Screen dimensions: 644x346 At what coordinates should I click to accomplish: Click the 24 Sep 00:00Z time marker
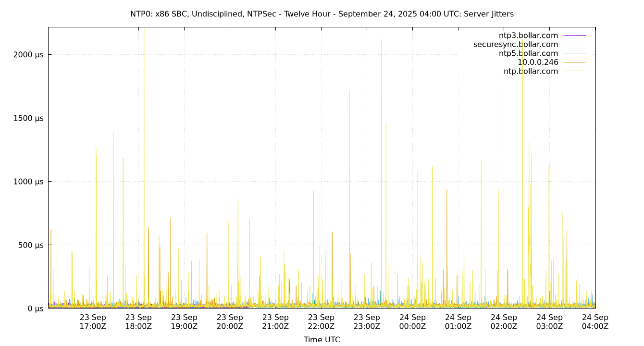point(412,322)
